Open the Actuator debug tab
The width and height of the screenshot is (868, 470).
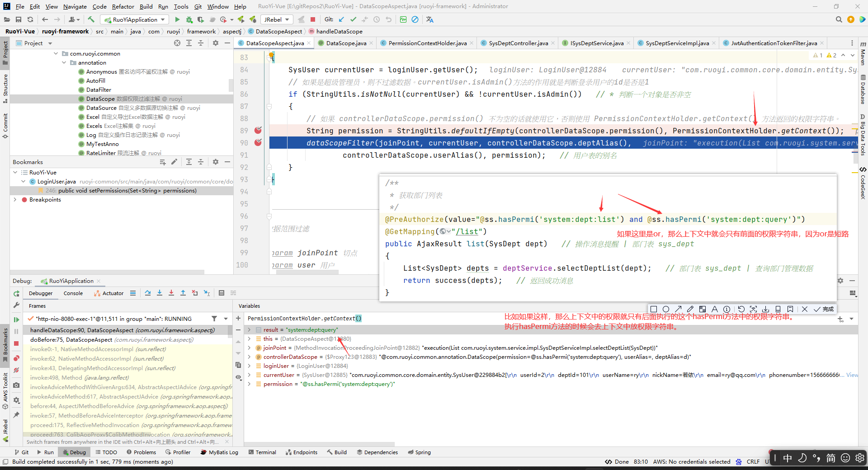click(x=108, y=293)
